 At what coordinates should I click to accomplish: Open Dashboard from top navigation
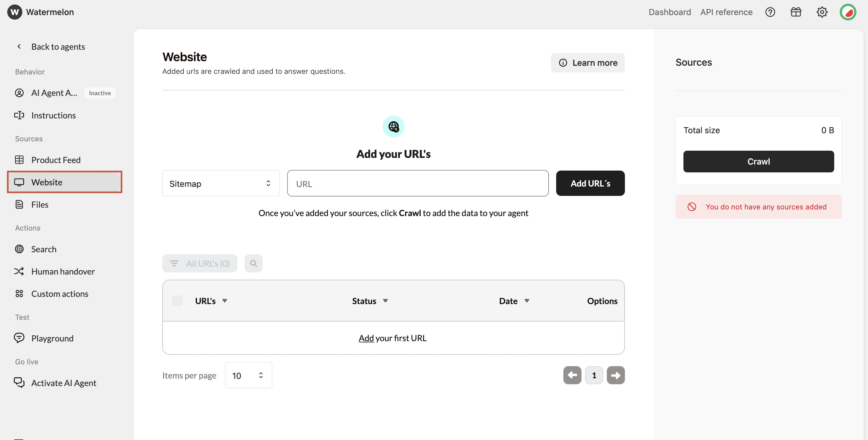click(x=670, y=12)
